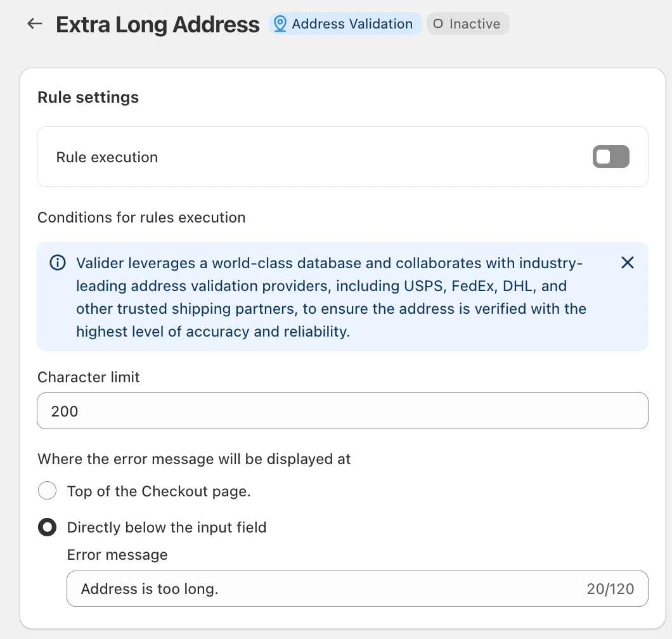Screen dimensions: 672x639
Task: Click the Character limit field label
Action: (89, 377)
